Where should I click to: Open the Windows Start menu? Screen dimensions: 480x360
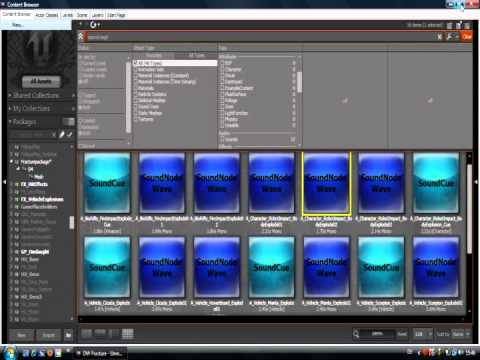point(9,353)
